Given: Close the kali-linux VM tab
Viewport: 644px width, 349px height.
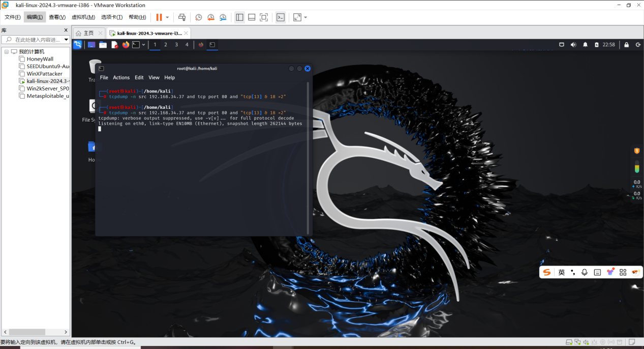Looking at the screenshot, I should pyautogui.click(x=186, y=33).
